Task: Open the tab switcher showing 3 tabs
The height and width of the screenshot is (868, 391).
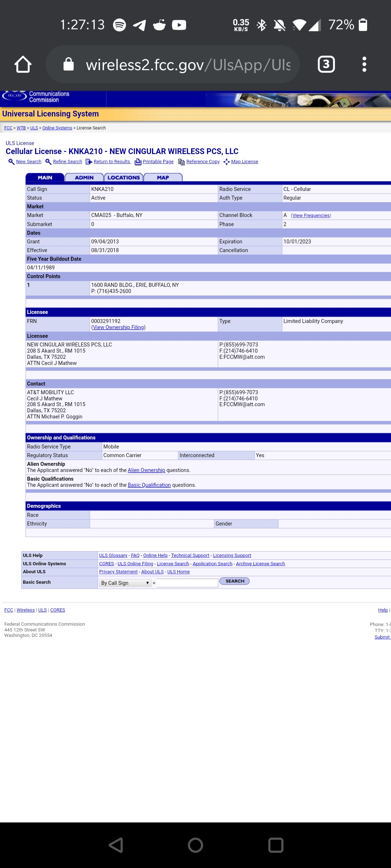Action: click(x=326, y=64)
